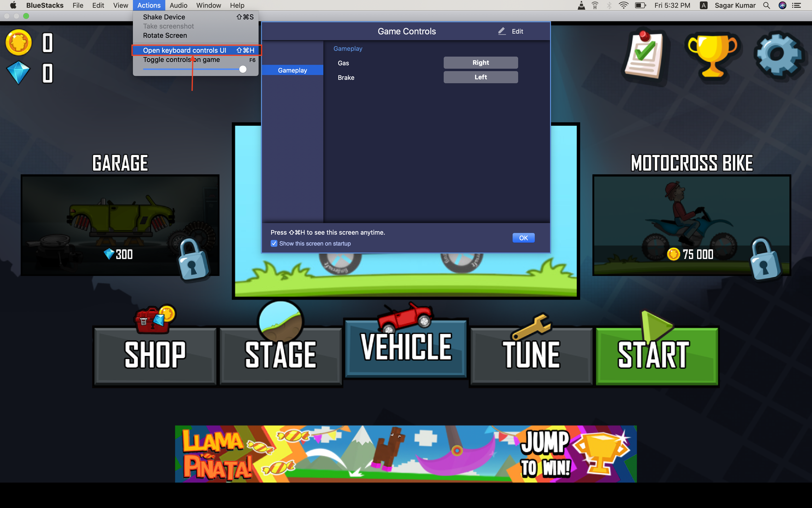Click the Brake control label

click(346, 78)
